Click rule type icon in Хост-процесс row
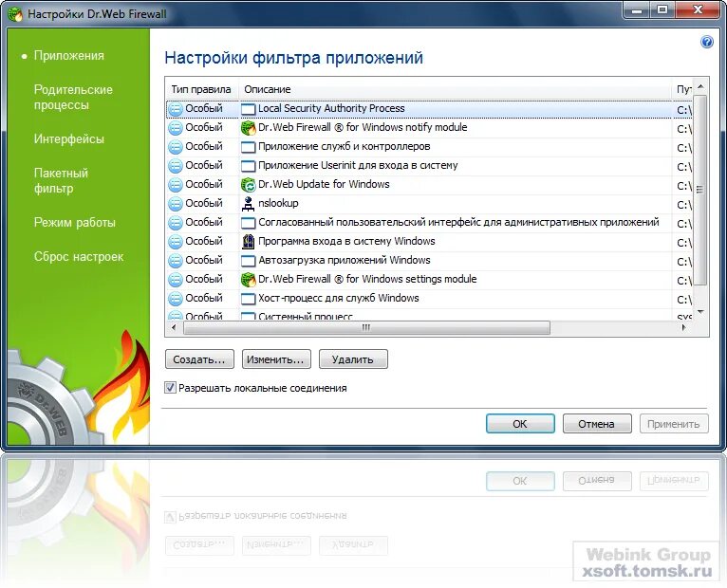Viewport: 727px width, 588px height. click(x=176, y=299)
